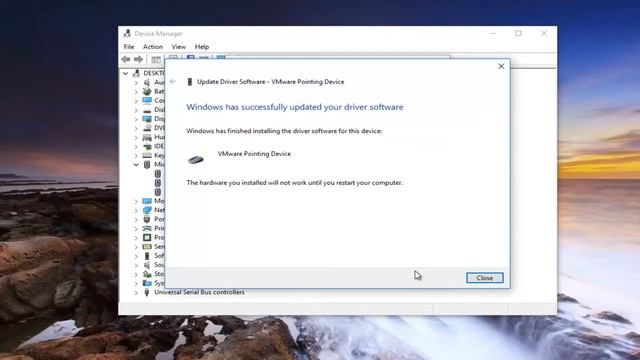This screenshot has width=640, height=360.
Task: Click 'Windows has successfully updated your driver software' heading
Action: coord(295,107)
